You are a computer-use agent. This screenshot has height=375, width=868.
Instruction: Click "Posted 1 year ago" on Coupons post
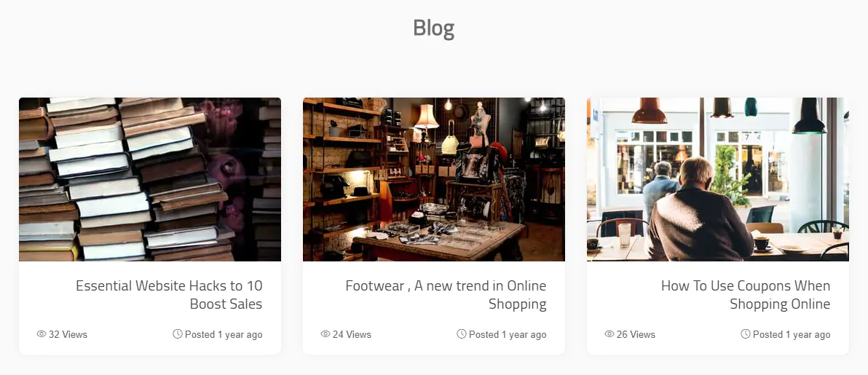pos(792,335)
